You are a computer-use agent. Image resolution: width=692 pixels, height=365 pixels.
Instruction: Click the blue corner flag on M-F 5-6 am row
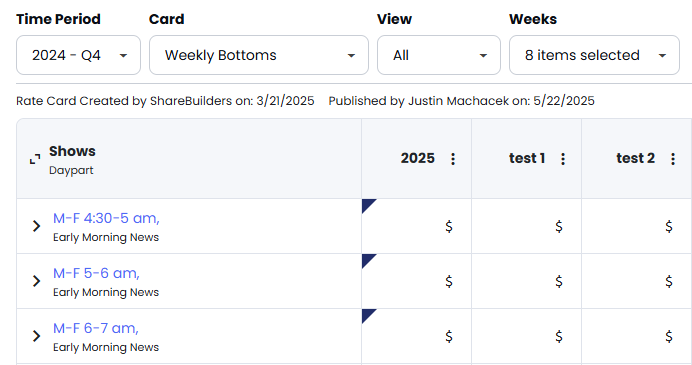click(x=367, y=260)
